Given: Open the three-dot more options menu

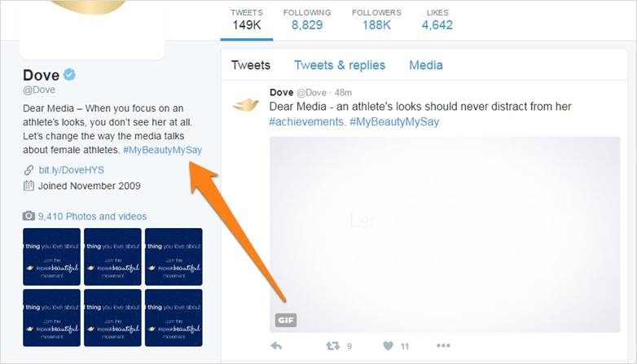Looking at the screenshot, I should pos(443,345).
